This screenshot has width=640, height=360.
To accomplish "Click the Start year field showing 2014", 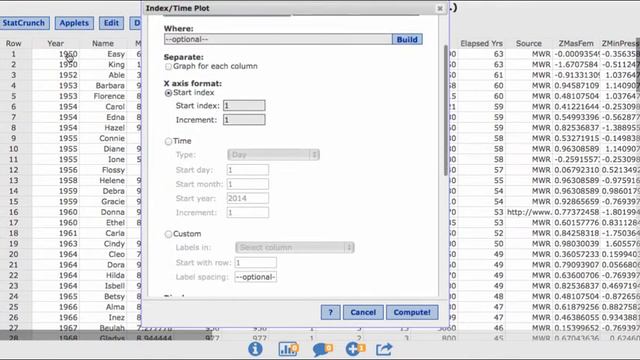I will click(x=248, y=198).
